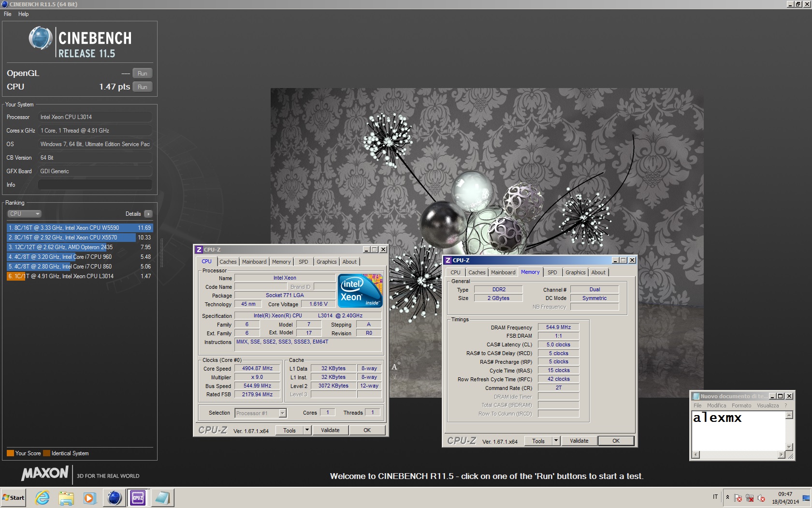Click the taskbar clock showing 09:47
Screen dimensions: 812x508
click(785, 498)
